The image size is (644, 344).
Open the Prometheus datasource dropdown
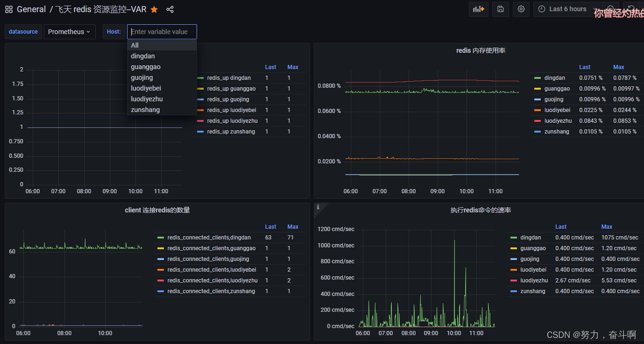click(x=70, y=31)
